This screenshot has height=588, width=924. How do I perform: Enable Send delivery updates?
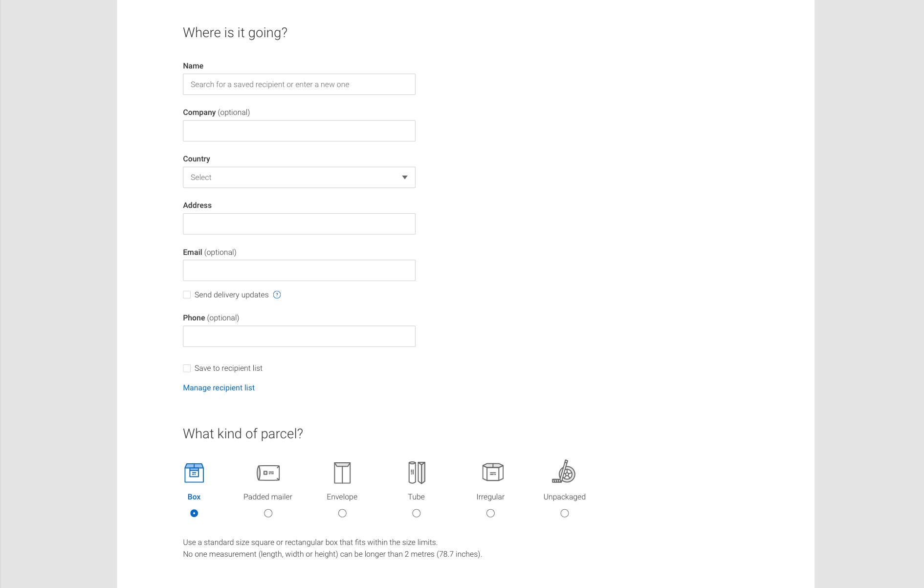pos(187,294)
